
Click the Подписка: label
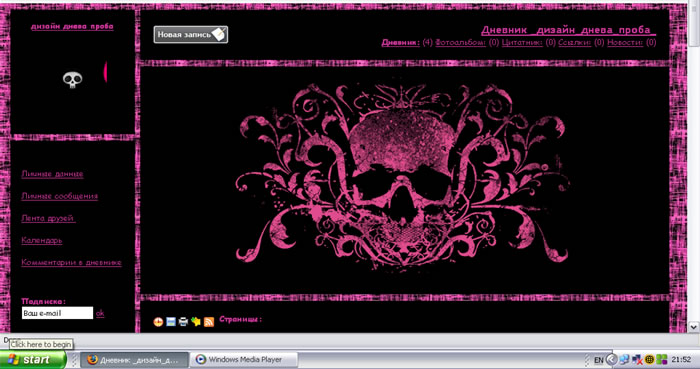point(43,302)
